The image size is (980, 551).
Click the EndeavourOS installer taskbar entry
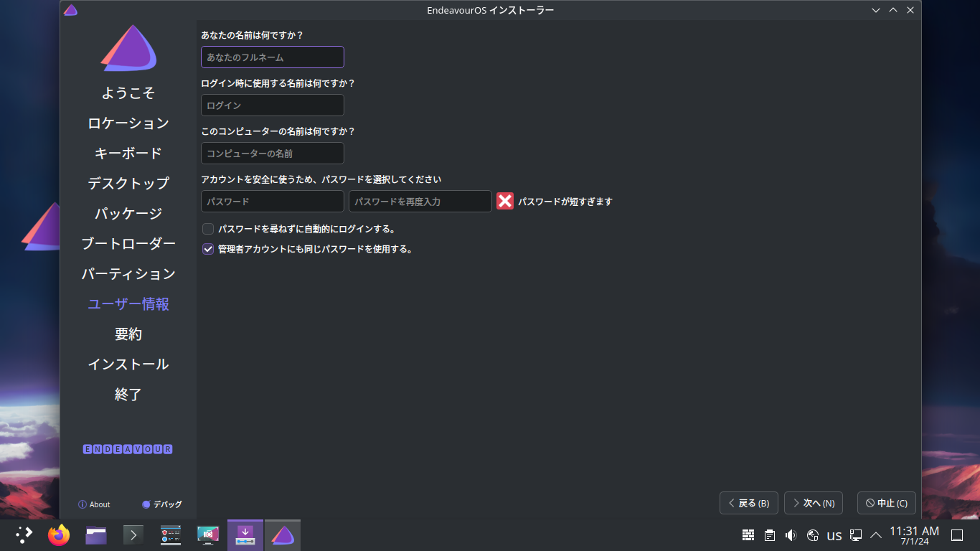pos(283,534)
